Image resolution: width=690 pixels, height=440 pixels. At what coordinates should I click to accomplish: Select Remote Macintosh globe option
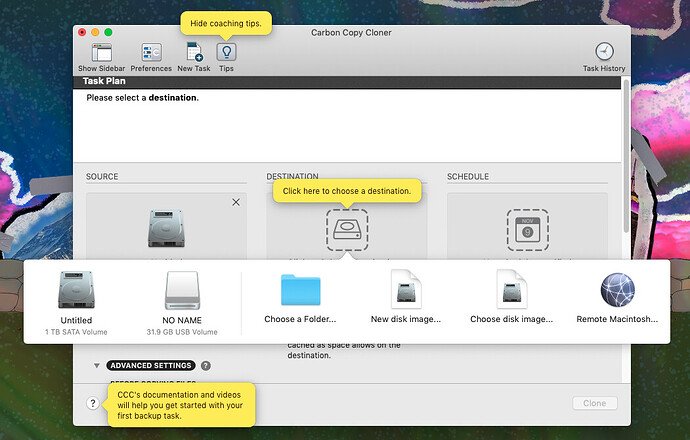tap(617, 298)
